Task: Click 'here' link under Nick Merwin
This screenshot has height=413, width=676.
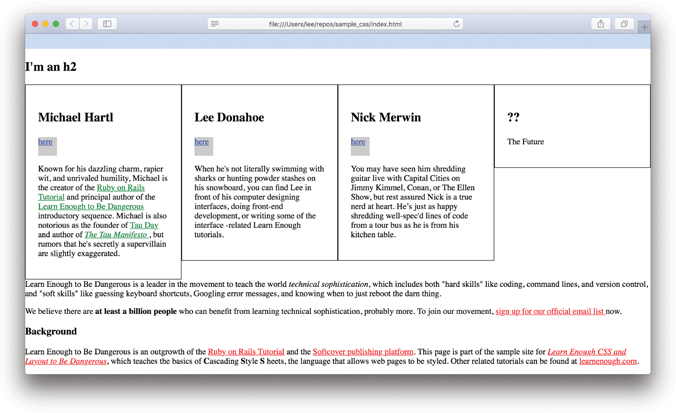Action: [358, 142]
